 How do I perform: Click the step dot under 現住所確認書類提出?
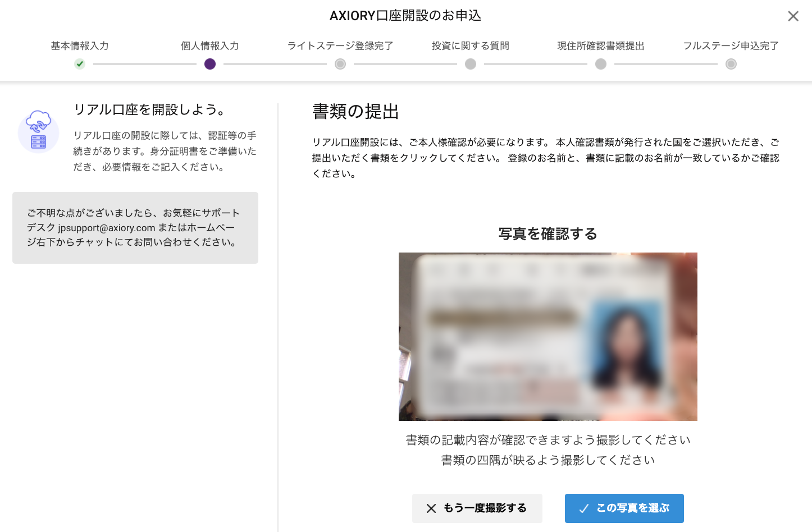point(601,64)
